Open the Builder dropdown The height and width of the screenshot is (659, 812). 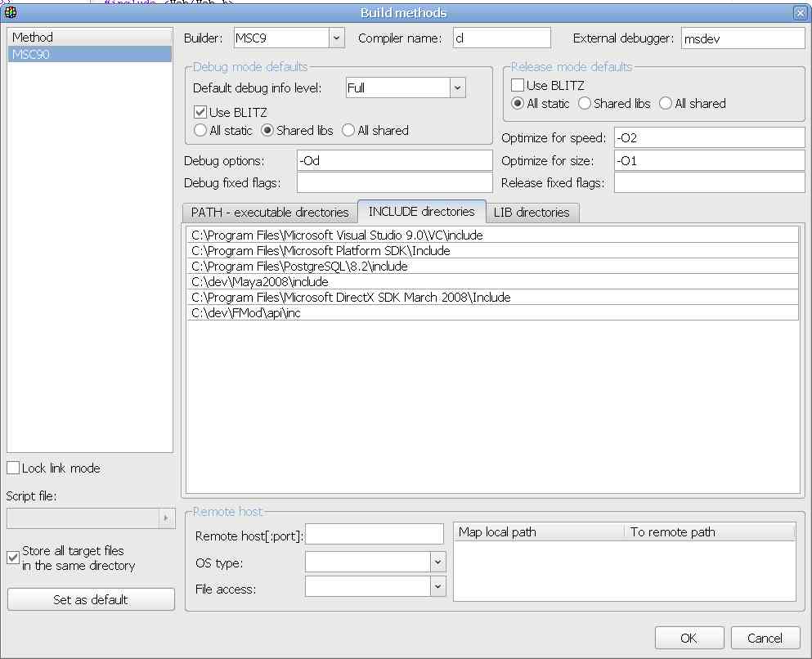[x=337, y=38]
